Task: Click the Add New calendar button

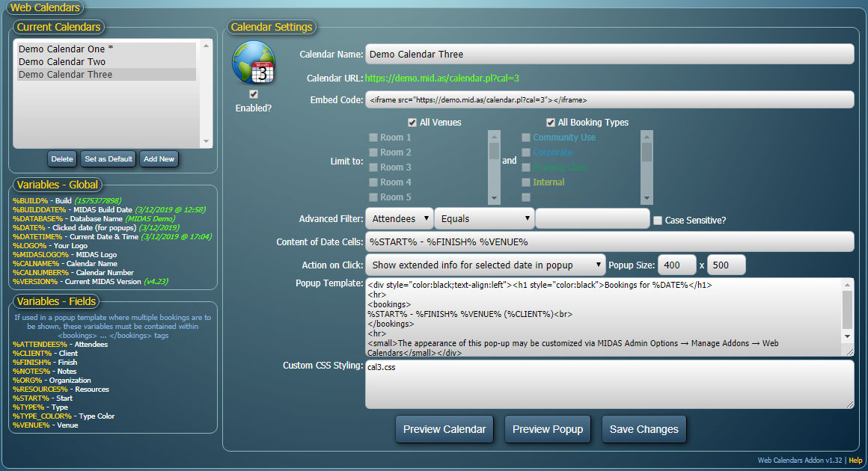Action: [159, 158]
